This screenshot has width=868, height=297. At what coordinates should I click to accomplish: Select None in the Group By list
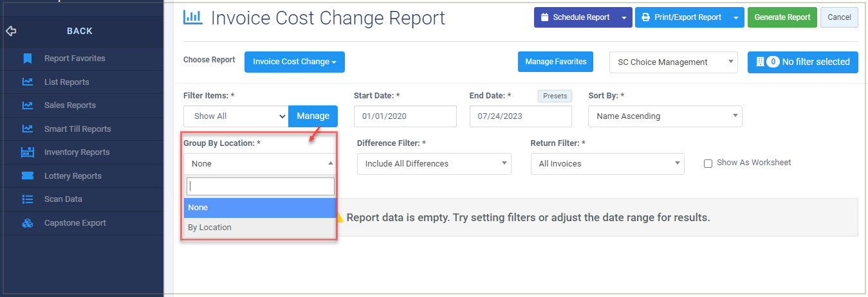pyautogui.click(x=260, y=208)
